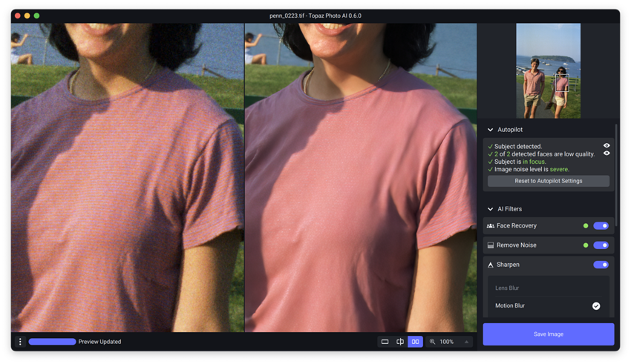Disable the Sharpen filter switch

click(x=601, y=265)
